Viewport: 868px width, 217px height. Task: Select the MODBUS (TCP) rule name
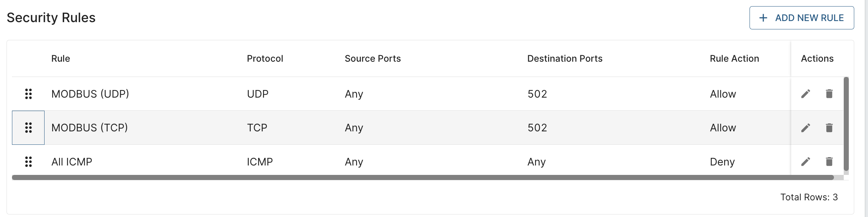point(89,128)
